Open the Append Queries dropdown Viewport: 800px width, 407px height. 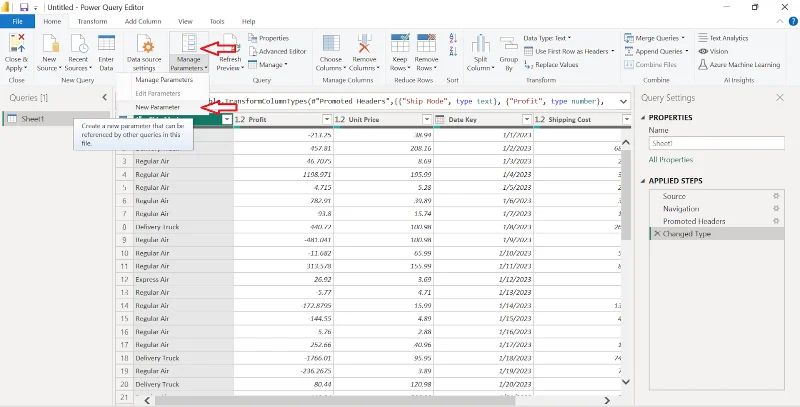(656, 52)
